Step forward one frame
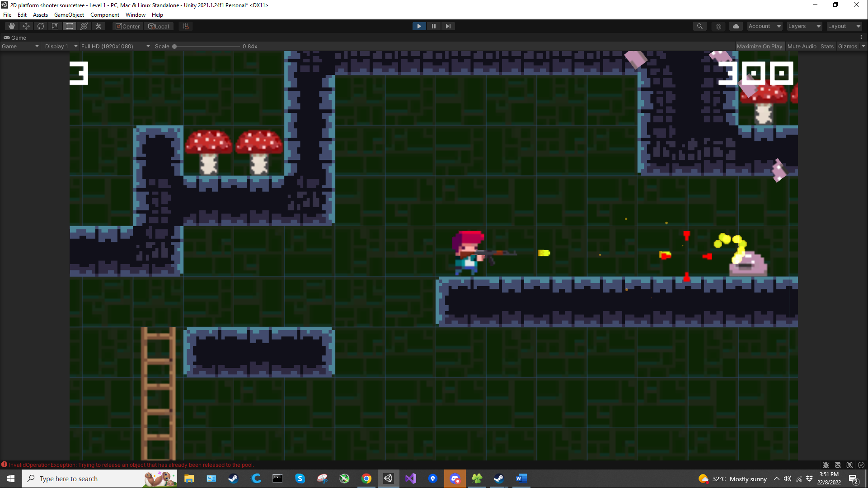 [448, 26]
